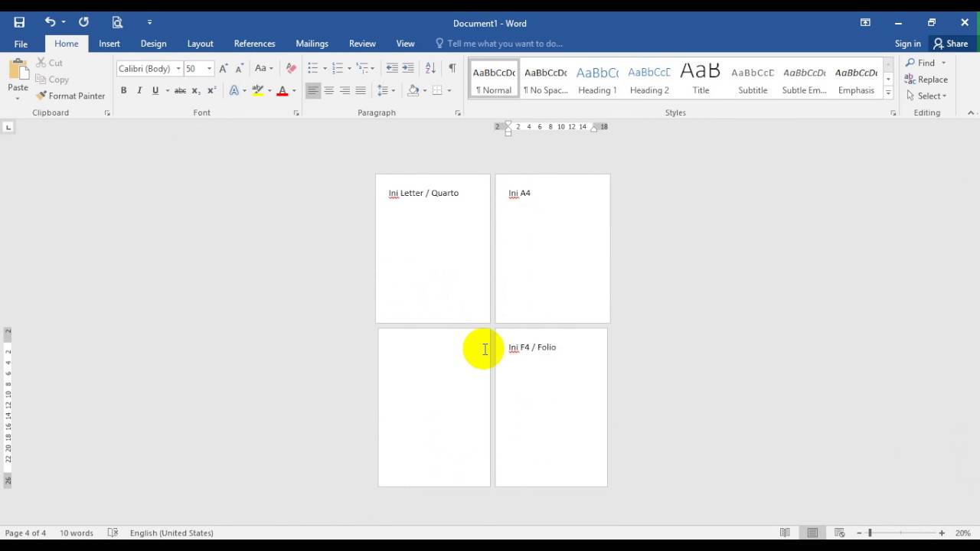Toggle Italic formatting
Screen dimensions: 980x551
[139, 90]
